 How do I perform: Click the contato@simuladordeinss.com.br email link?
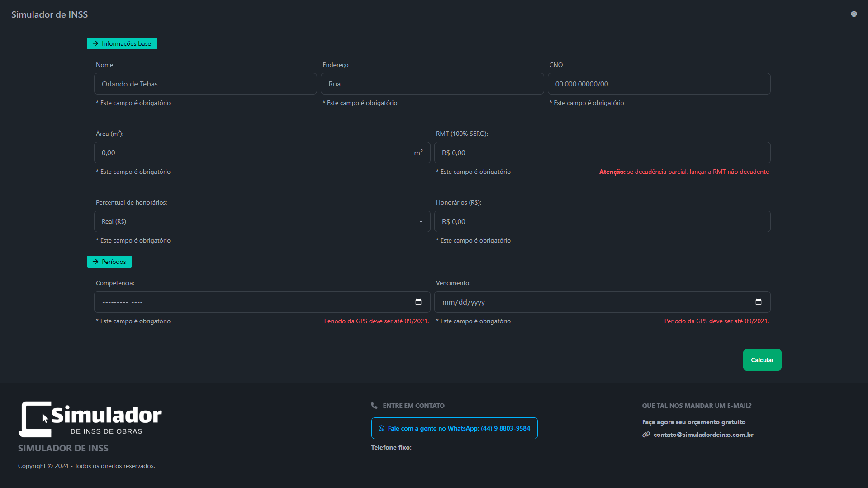(x=703, y=435)
